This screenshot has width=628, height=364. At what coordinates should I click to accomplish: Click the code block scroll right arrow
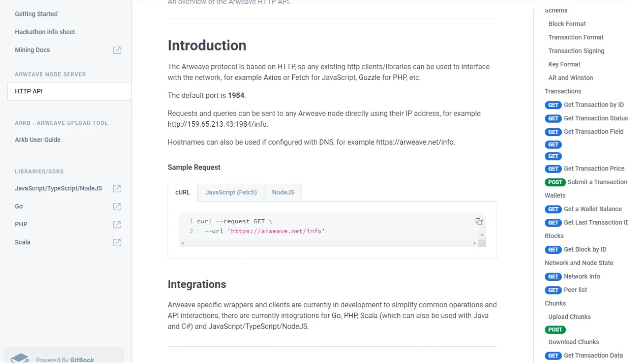point(475,244)
